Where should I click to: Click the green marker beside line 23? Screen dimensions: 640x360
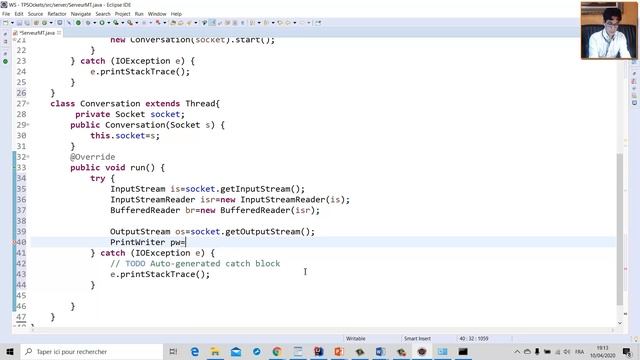pos(5,61)
